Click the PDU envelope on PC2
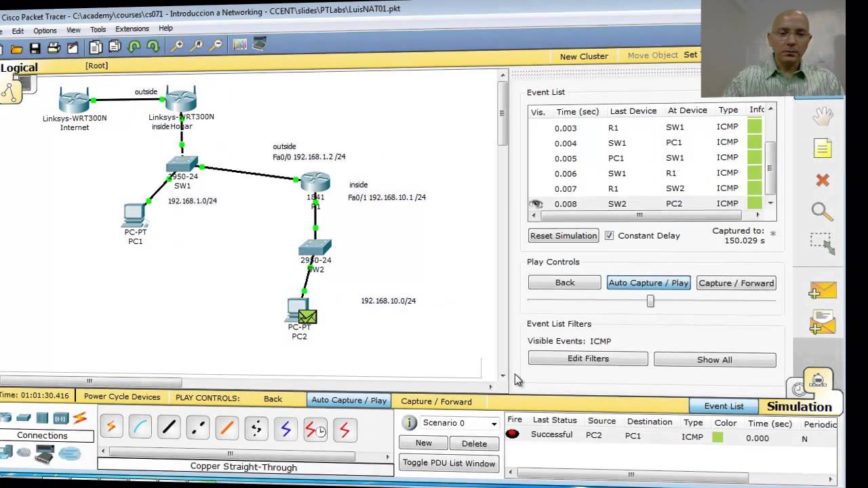Viewport: 868px width, 488px height. [x=307, y=317]
